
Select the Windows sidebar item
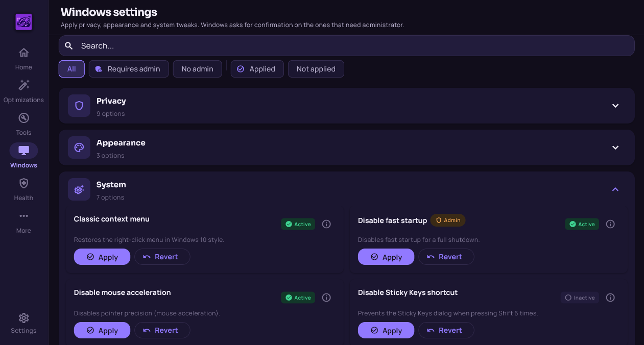coord(23,156)
